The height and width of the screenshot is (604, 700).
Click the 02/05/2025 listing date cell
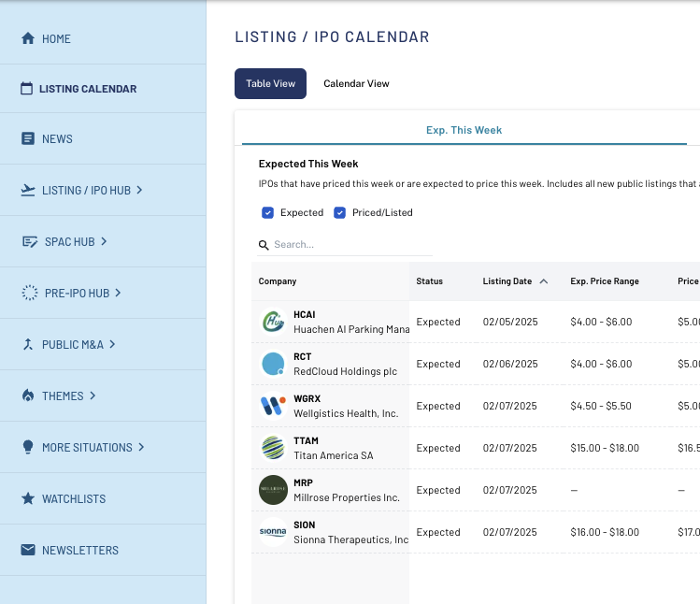[x=510, y=322]
